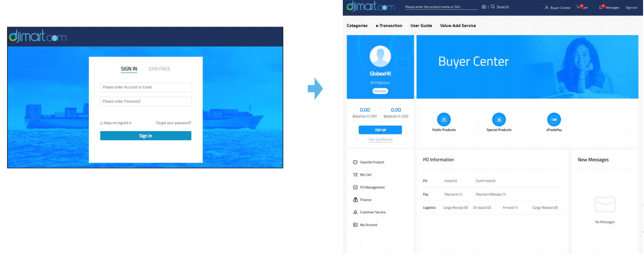Open My Cart in the sidebar
This screenshot has width=644, height=254.
[x=366, y=175]
